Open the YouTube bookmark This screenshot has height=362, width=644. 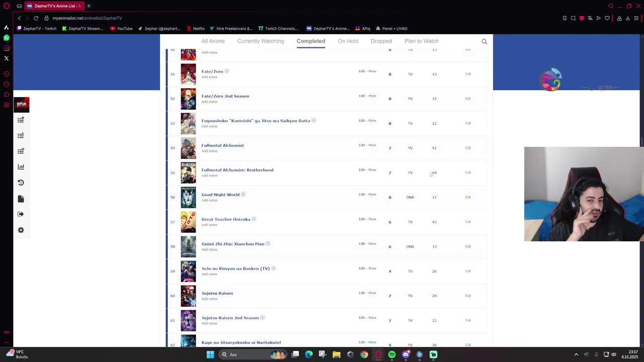pos(121,29)
